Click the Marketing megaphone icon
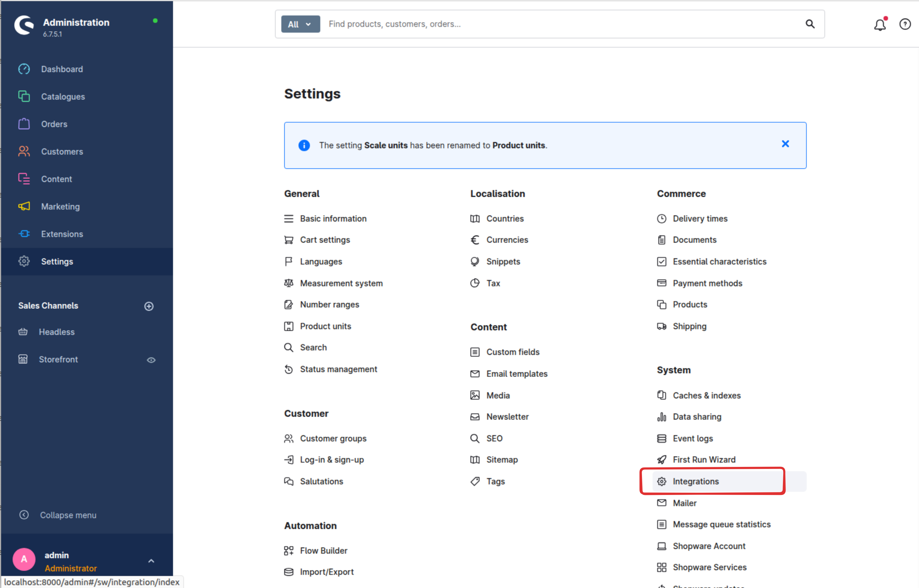Screen dimensions: 919x588 [24, 206]
